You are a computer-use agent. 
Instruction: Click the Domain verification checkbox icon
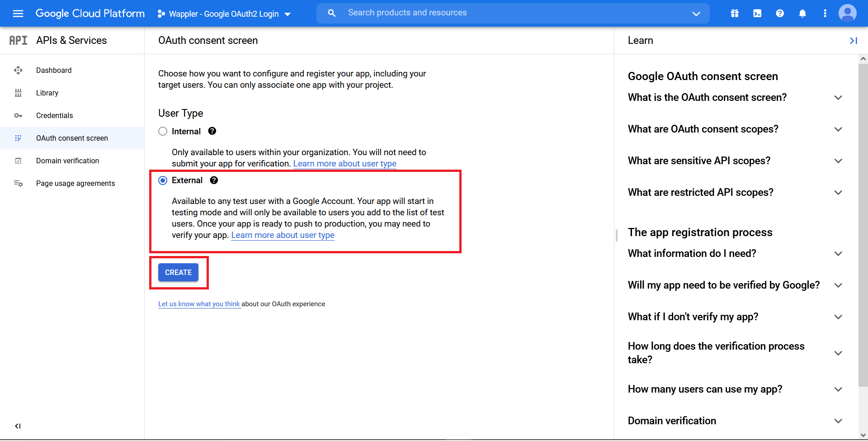click(x=18, y=161)
